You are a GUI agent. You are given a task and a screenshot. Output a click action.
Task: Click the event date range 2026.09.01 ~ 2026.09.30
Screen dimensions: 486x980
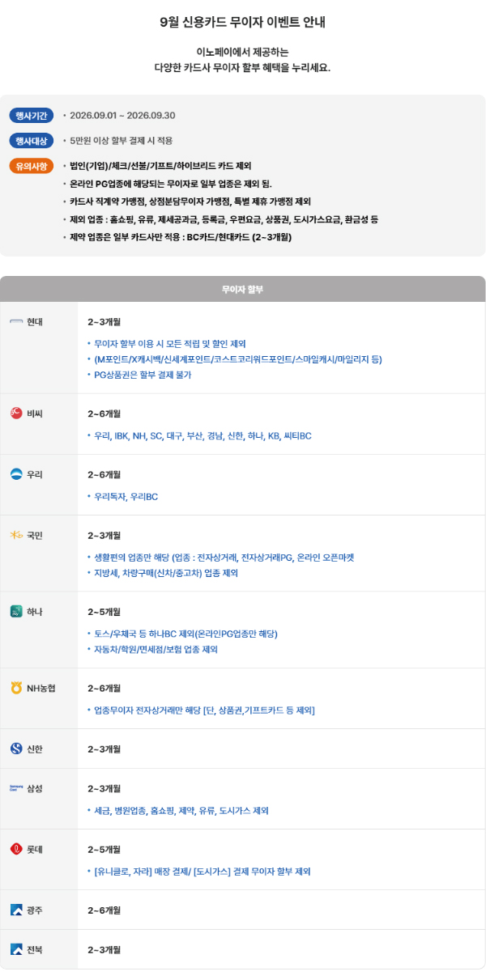coord(122,116)
